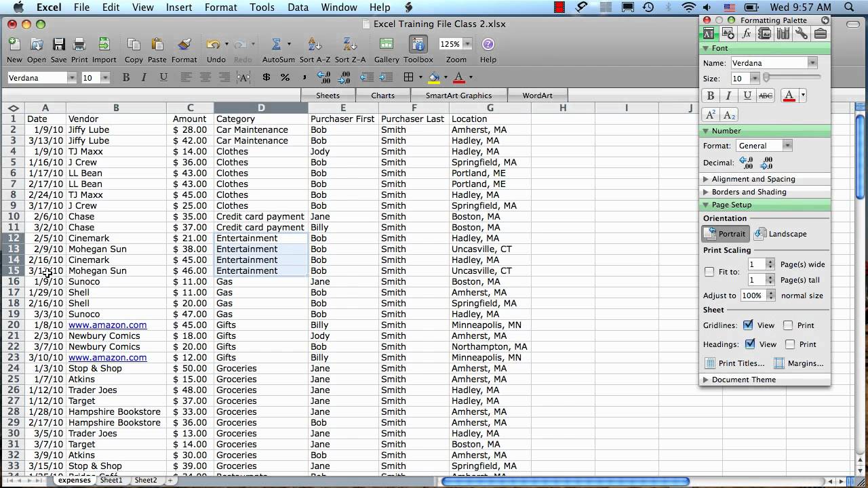Apply Subscript in Formatting Palette
868x488 pixels.
[x=729, y=115]
